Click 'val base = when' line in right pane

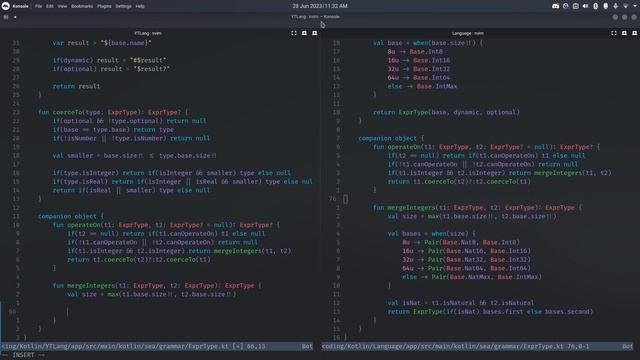point(427,43)
